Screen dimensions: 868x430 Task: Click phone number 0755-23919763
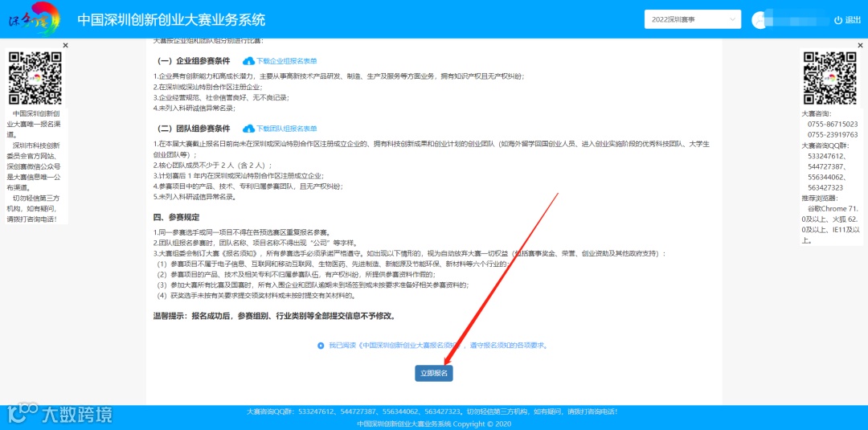(833, 134)
